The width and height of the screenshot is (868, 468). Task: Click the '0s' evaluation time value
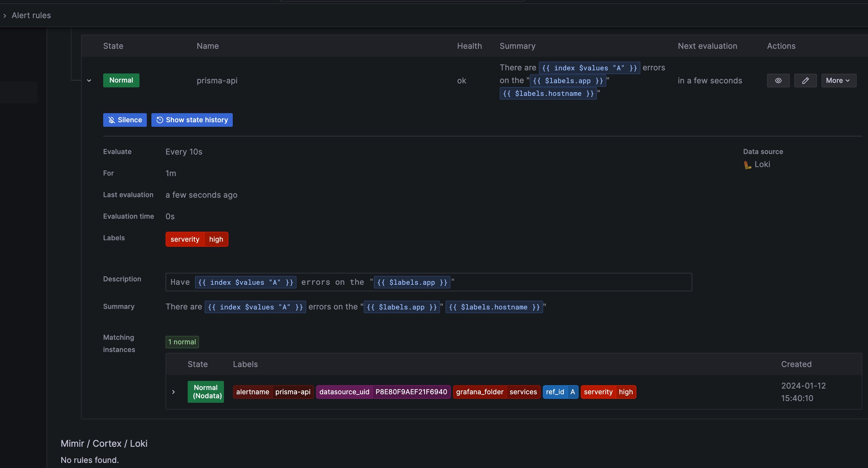click(x=170, y=216)
